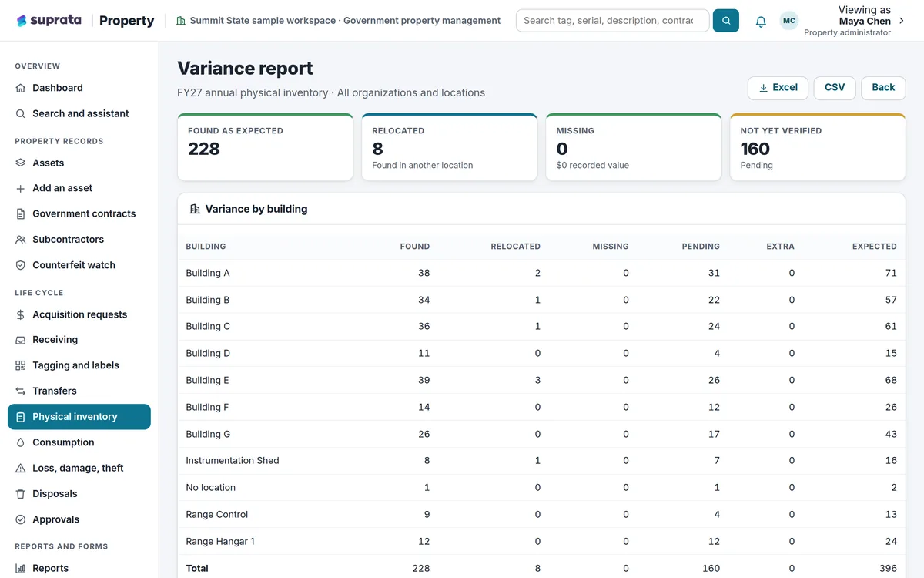The width and height of the screenshot is (924, 578).
Task: Click the FOUND column header
Action: pyautogui.click(x=415, y=247)
